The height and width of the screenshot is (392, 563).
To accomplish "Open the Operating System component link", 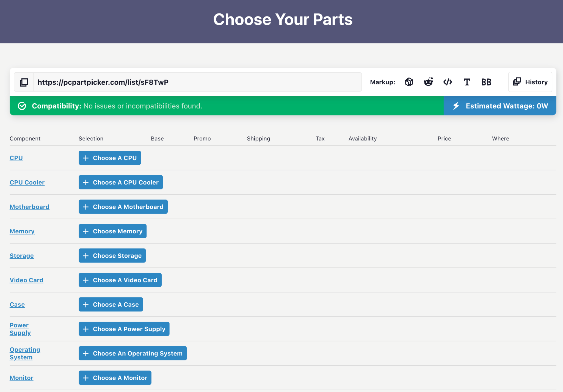I will [25, 354].
